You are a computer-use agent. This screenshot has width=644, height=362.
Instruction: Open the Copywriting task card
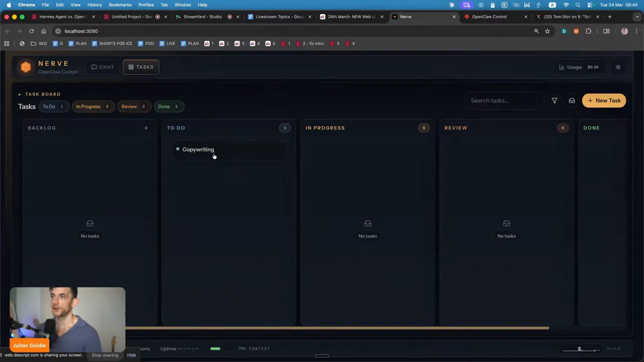229,149
